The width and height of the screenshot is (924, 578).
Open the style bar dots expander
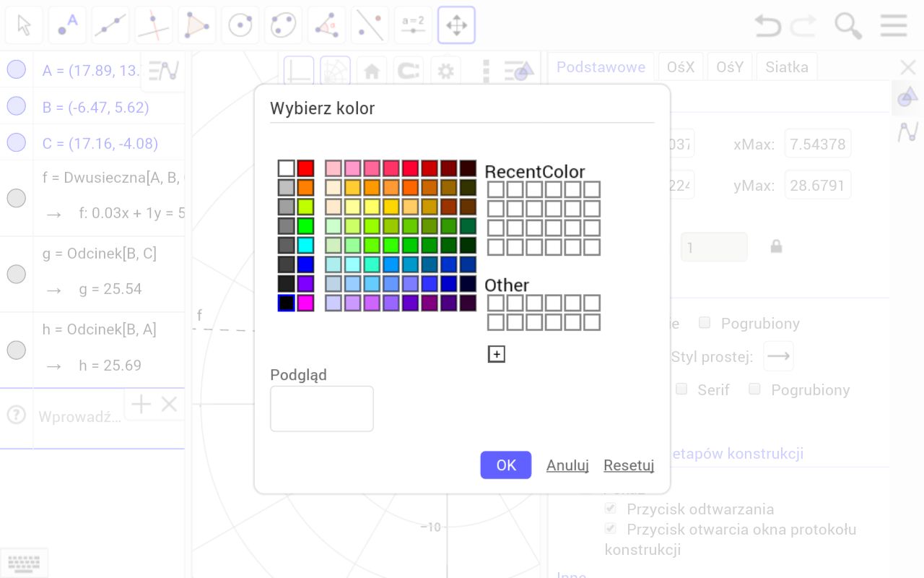pyautogui.click(x=486, y=71)
